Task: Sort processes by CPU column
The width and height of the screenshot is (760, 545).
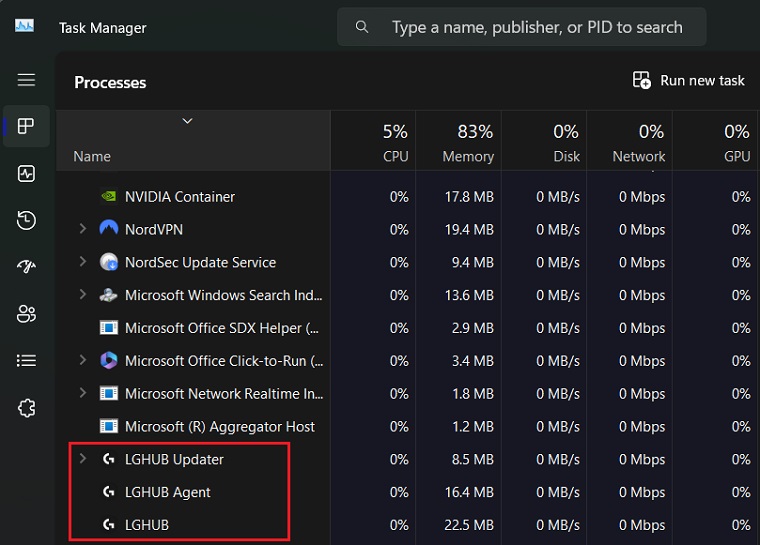Action: tap(373, 141)
